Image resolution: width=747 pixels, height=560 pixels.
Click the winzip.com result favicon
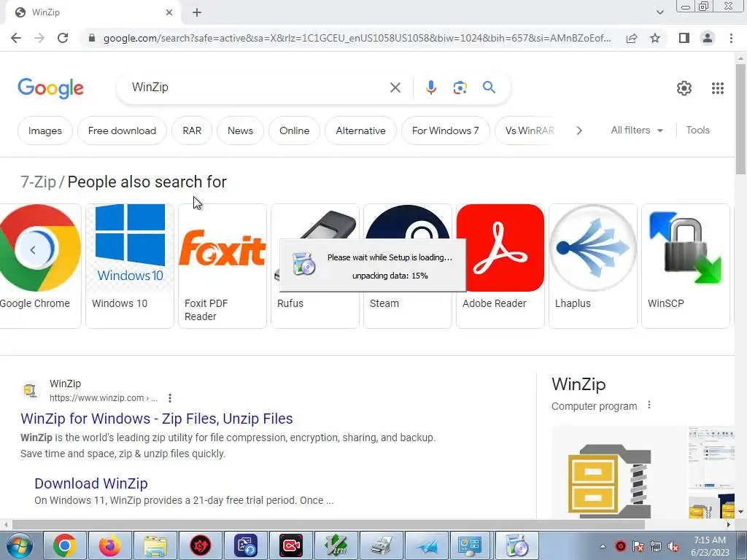31,391
